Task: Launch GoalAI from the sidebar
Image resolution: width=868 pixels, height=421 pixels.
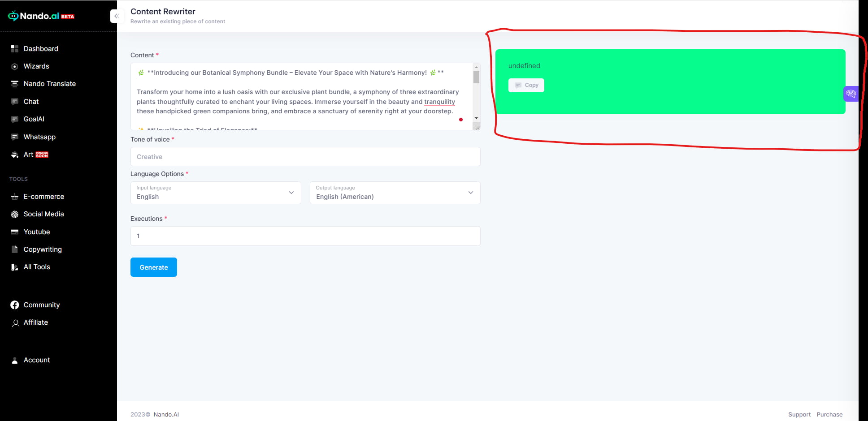Action: (34, 119)
